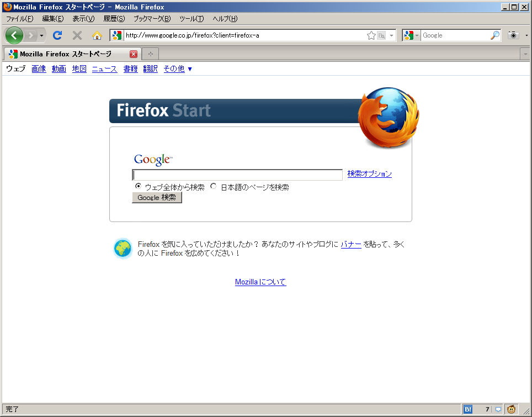The width and height of the screenshot is (532, 417).
Task: Click the ウェブ label in Google nav bar
Action: click(x=15, y=68)
